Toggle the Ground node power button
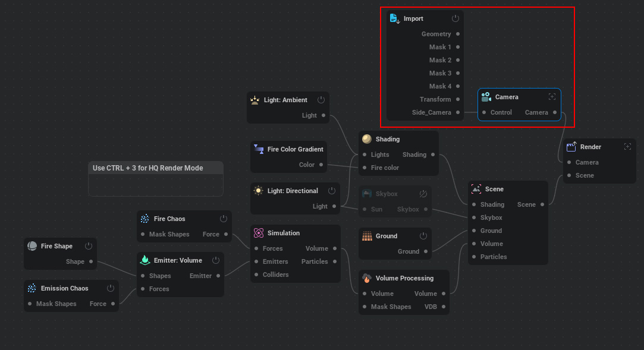 423,236
